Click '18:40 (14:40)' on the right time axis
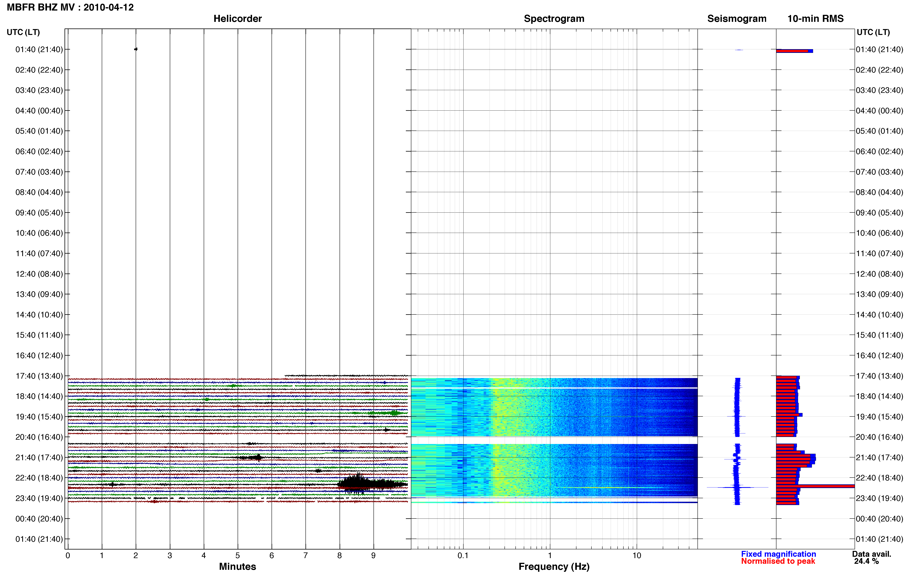The height and width of the screenshot is (578, 924). coord(879,396)
